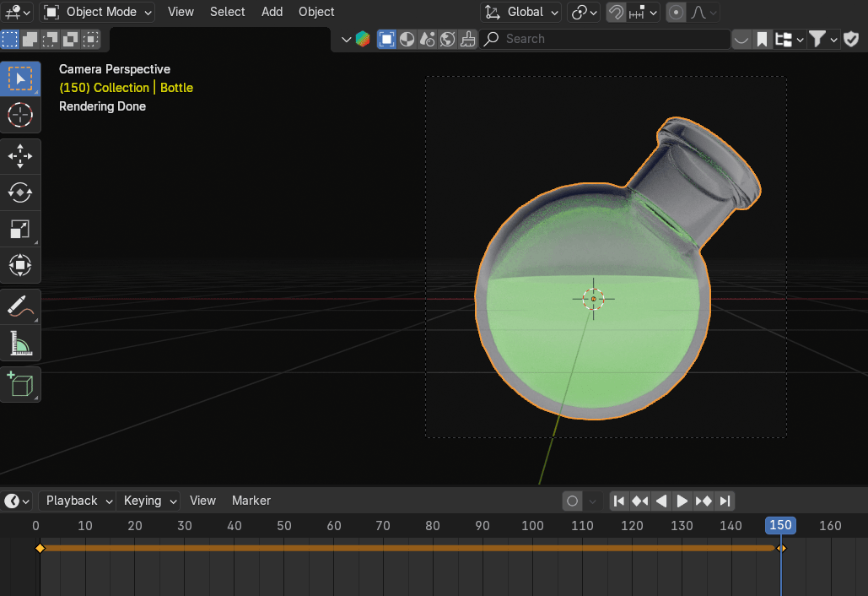
Task: Select the Annotate pencil tool
Action: tap(20, 307)
